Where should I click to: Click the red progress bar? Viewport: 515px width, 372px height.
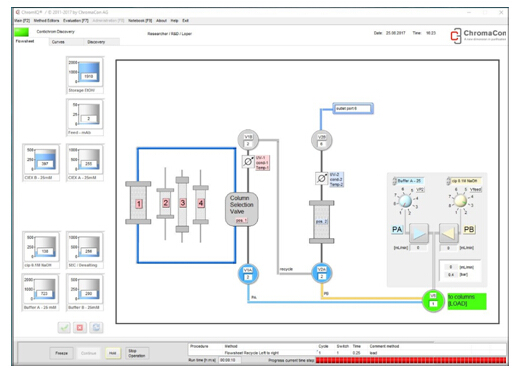pyautogui.click(x=411, y=360)
